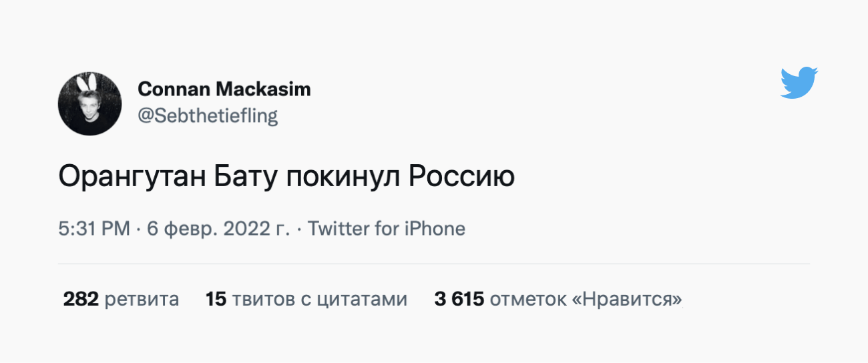
Task: Open the 5:31 PM timestamp link
Action: [x=93, y=229]
